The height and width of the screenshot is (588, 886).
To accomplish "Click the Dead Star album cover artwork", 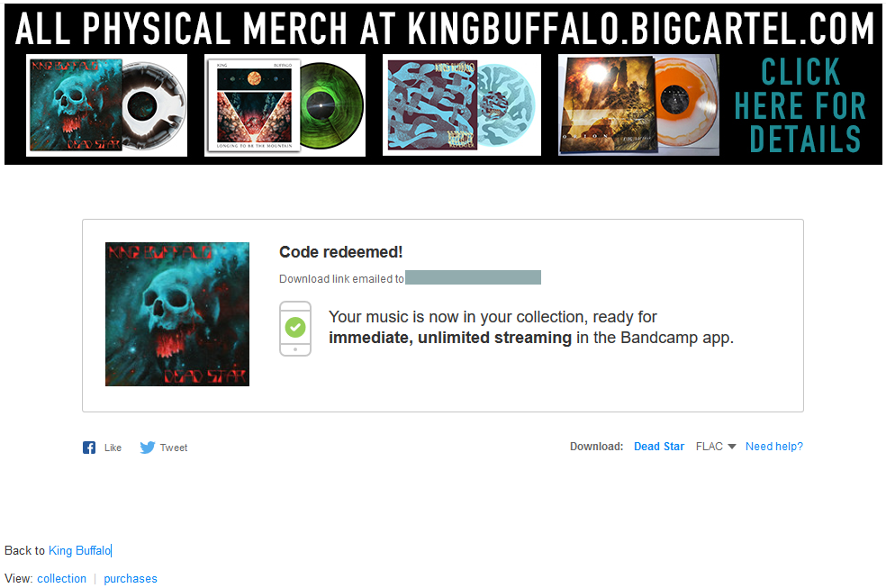I will pos(177,314).
